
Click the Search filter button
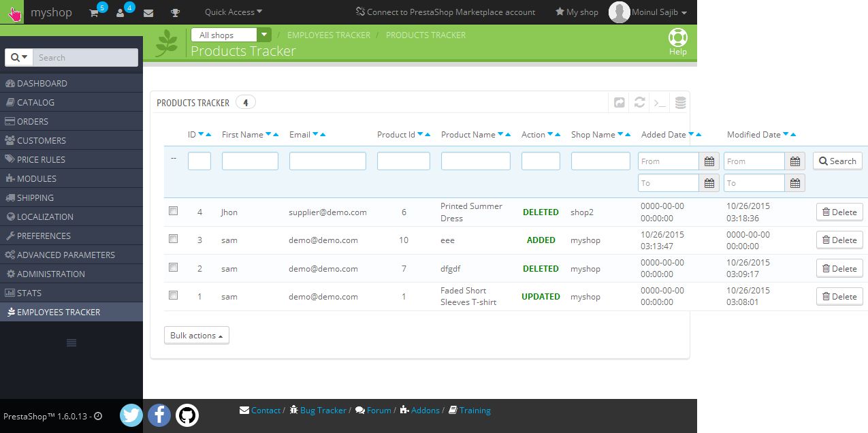click(837, 161)
